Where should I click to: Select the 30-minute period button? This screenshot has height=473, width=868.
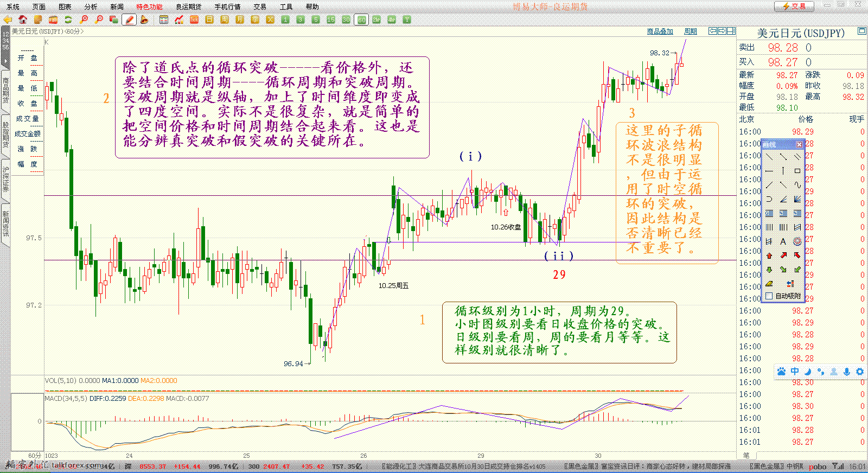[x=346, y=20]
